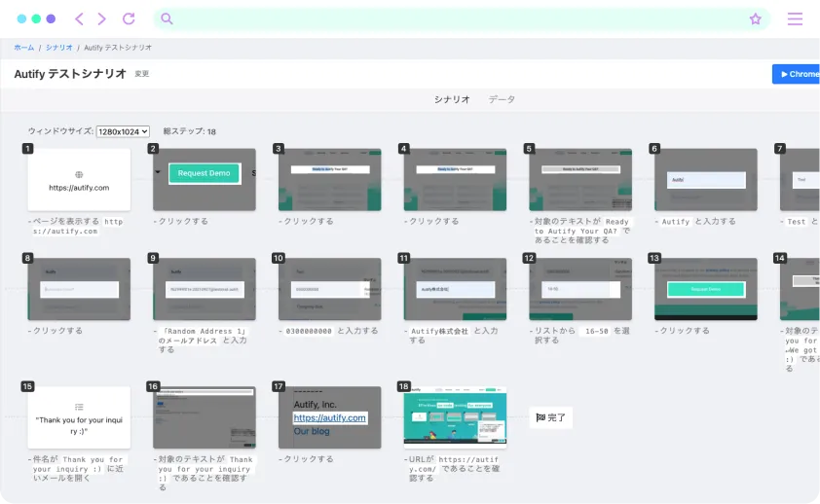Switch to the シナリオ tab
This screenshot has width=820, height=504.
coord(452,99)
